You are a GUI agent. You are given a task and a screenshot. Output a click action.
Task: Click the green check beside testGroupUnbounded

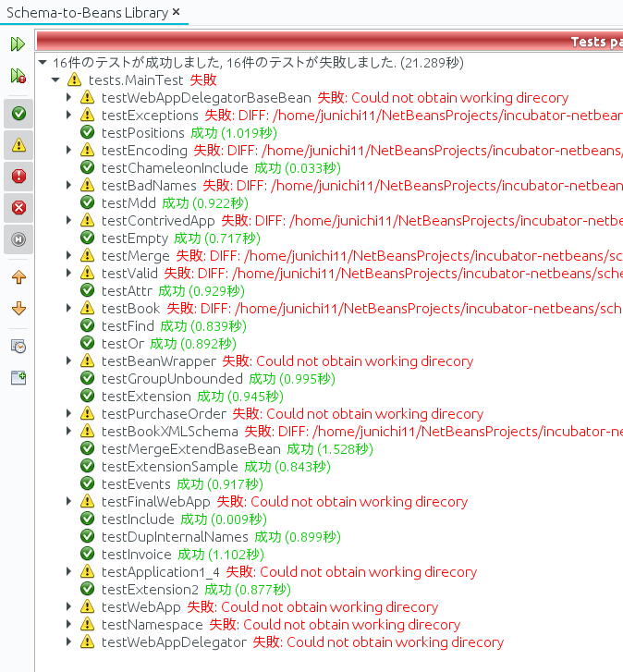tap(88, 378)
